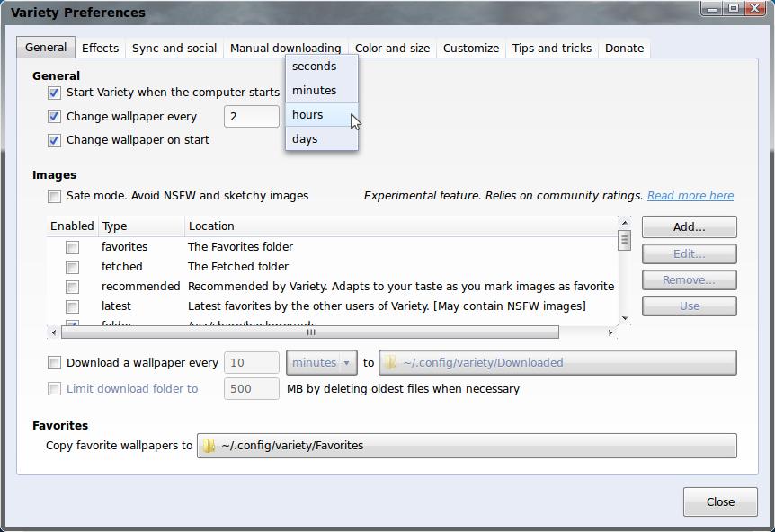This screenshot has width=775, height=532.
Task: Click the change wallpaper interval number field
Action: click(251, 117)
